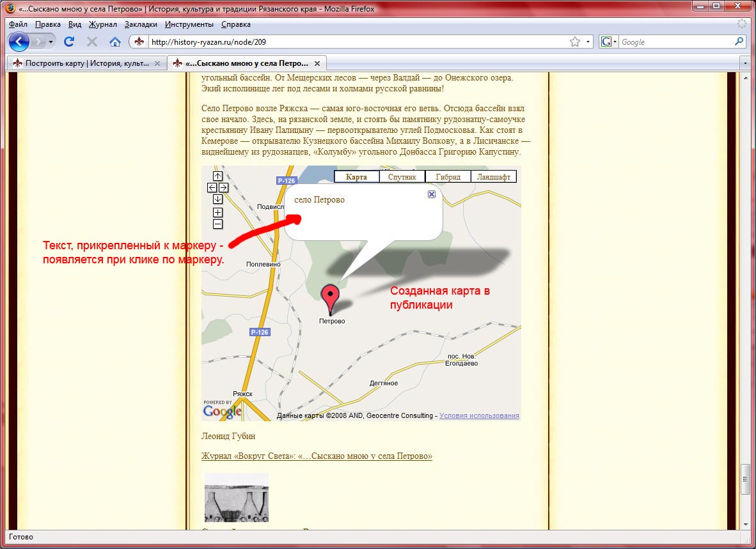Open the Журнал «Вокруг Света» article link
This screenshot has height=549, width=756.
pos(317,456)
